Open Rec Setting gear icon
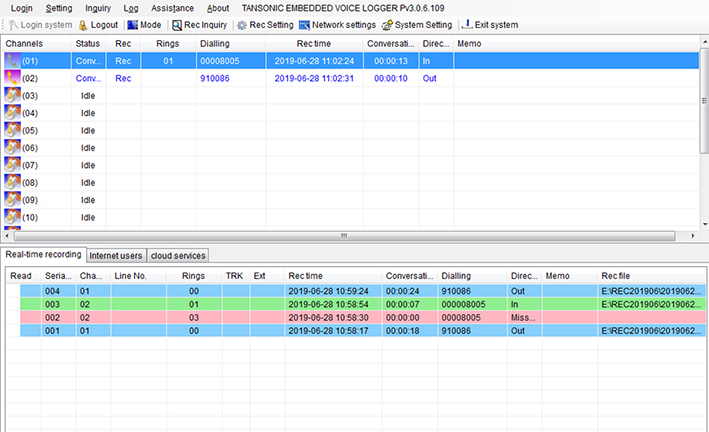709x432 pixels. click(x=242, y=24)
